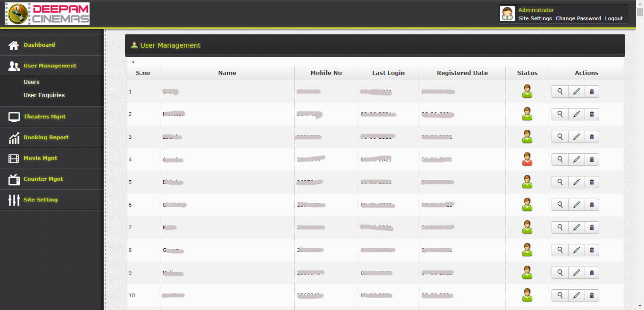Viewport: 644px width, 310px height.
Task: Click the Actions column header
Action: [x=586, y=73]
